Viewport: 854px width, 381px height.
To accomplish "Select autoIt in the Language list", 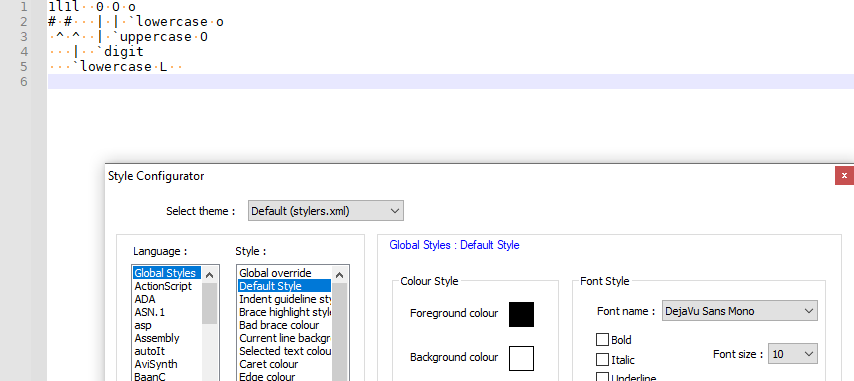I will (167, 351).
